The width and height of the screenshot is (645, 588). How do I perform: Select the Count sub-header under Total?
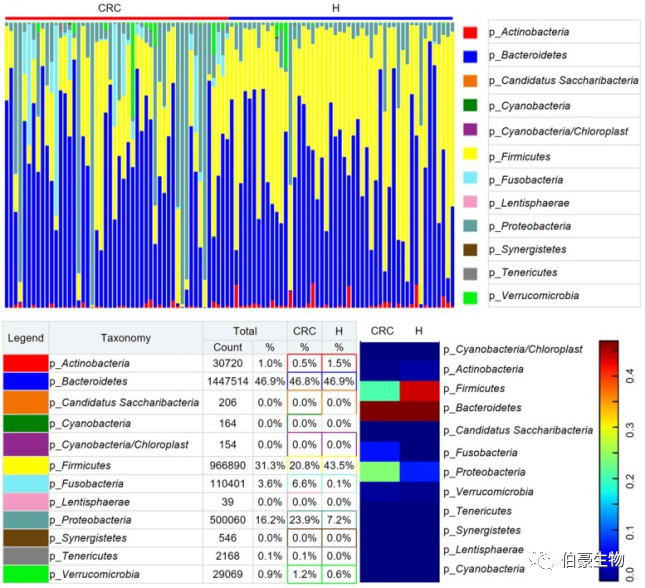(228, 347)
